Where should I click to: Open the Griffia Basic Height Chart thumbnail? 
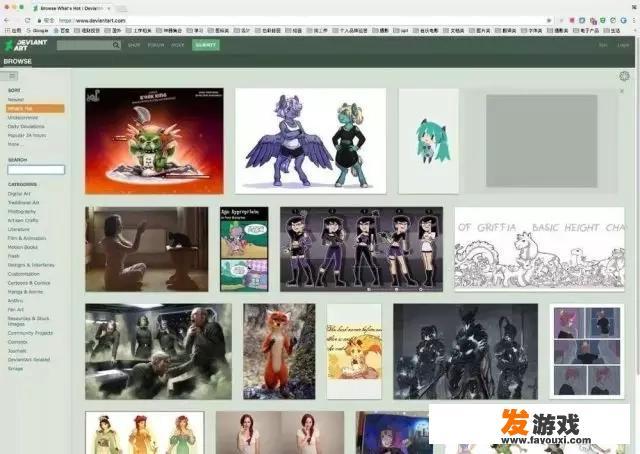[539, 249]
